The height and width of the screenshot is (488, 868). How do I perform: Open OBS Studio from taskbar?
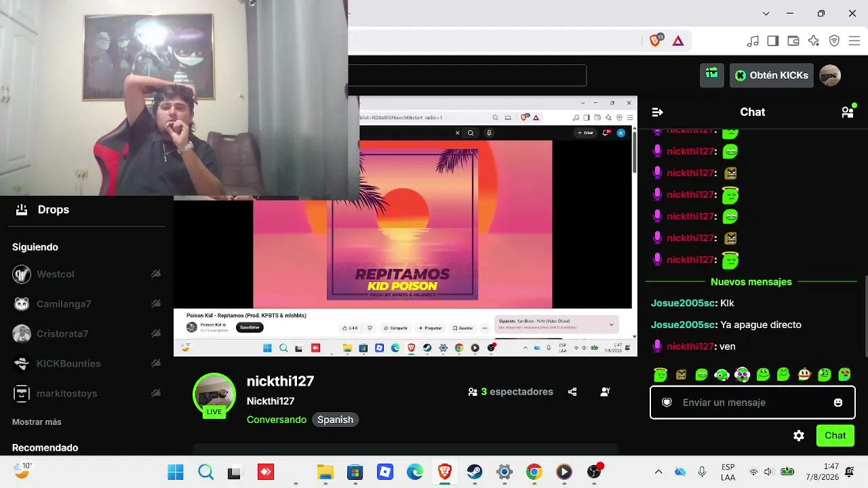[x=594, y=472]
